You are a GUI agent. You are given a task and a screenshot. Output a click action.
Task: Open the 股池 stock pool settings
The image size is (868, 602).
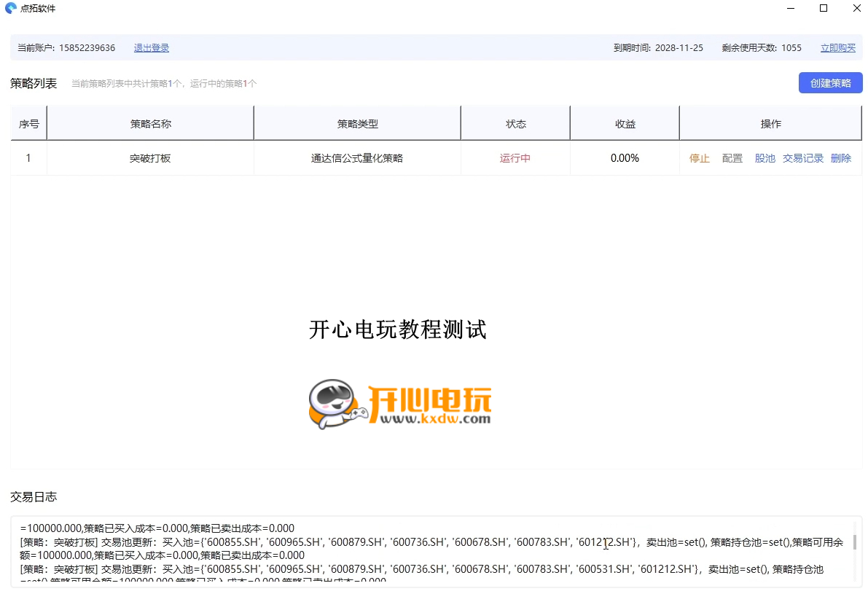coord(765,157)
